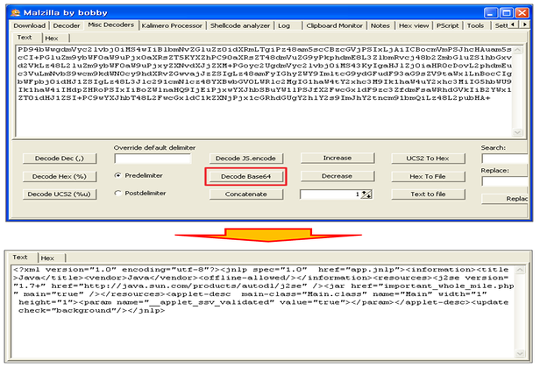Select the upper Text sub-tab
The image size is (540, 367).
pos(24,37)
